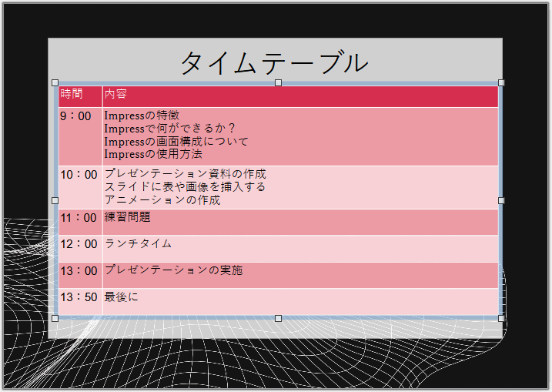This screenshot has height=392, width=552.
Task: Click the line Impressの画面構成について
Action: point(176,141)
